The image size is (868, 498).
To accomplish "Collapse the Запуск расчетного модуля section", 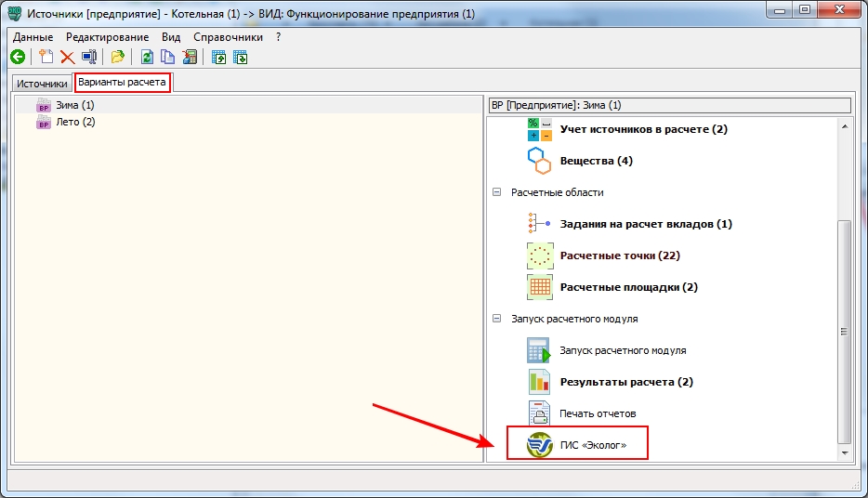I will (x=496, y=319).
